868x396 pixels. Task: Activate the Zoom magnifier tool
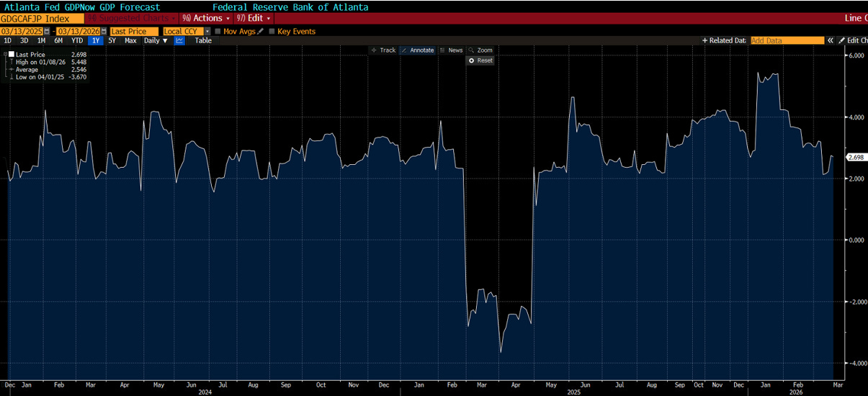point(480,50)
